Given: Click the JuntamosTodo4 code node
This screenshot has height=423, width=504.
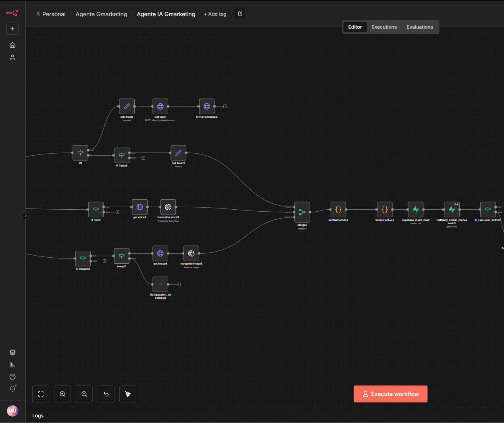Looking at the screenshot, I should tap(338, 210).
